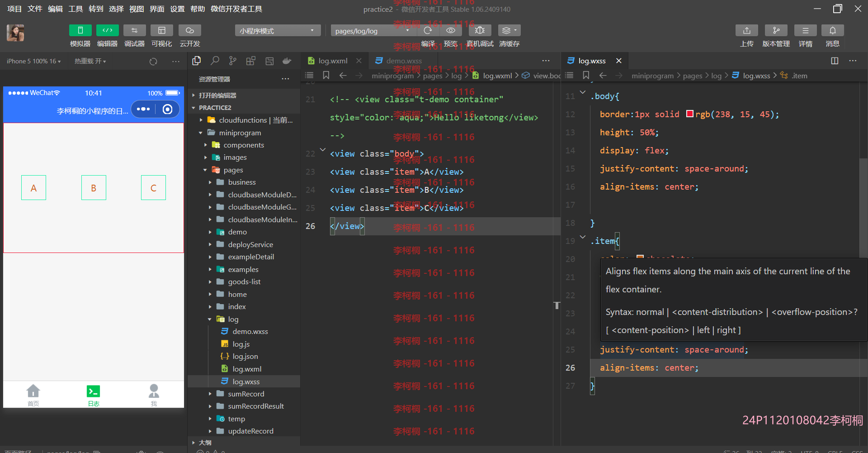Open the 小程序模式 mode dropdown
The width and height of the screenshot is (868, 453).
tap(278, 31)
